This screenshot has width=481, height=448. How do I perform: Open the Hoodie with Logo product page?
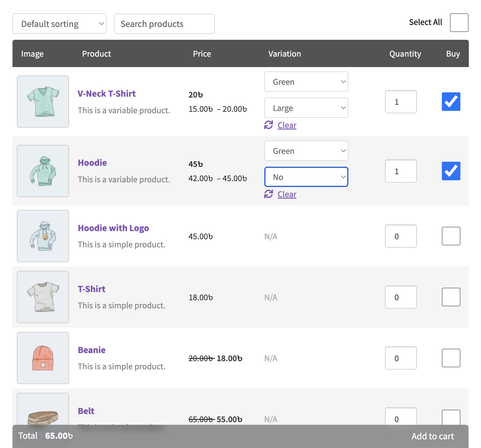coord(113,228)
